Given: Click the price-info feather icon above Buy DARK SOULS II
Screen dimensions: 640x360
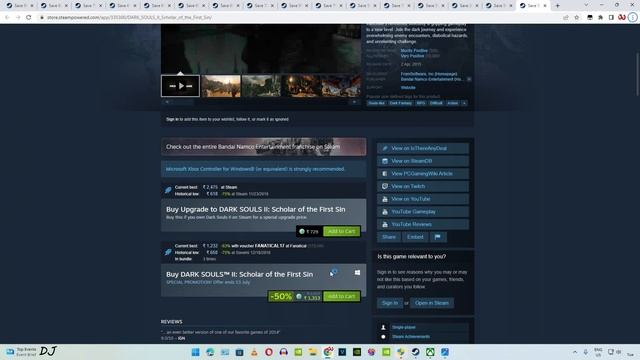Looking at the screenshot, I should [x=168, y=252].
